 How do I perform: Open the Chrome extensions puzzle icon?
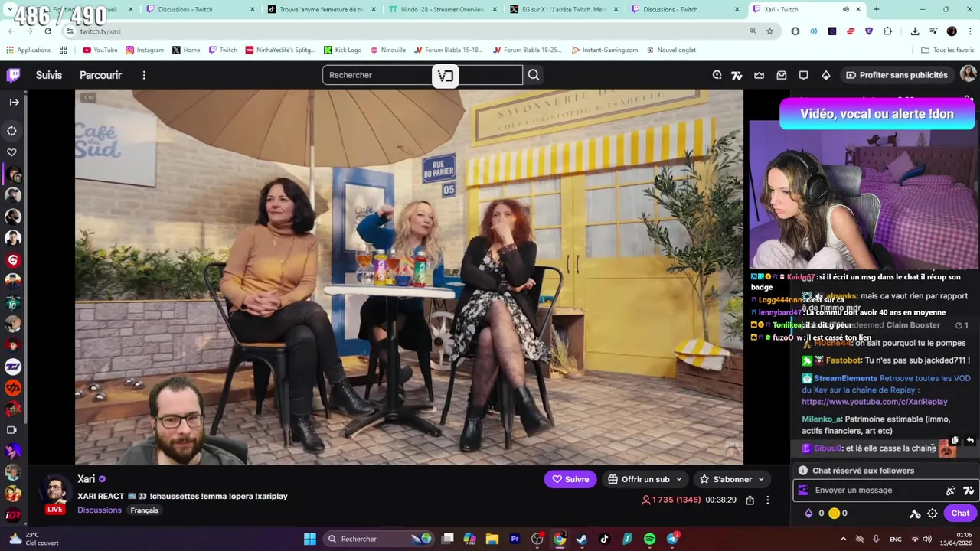(x=887, y=31)
